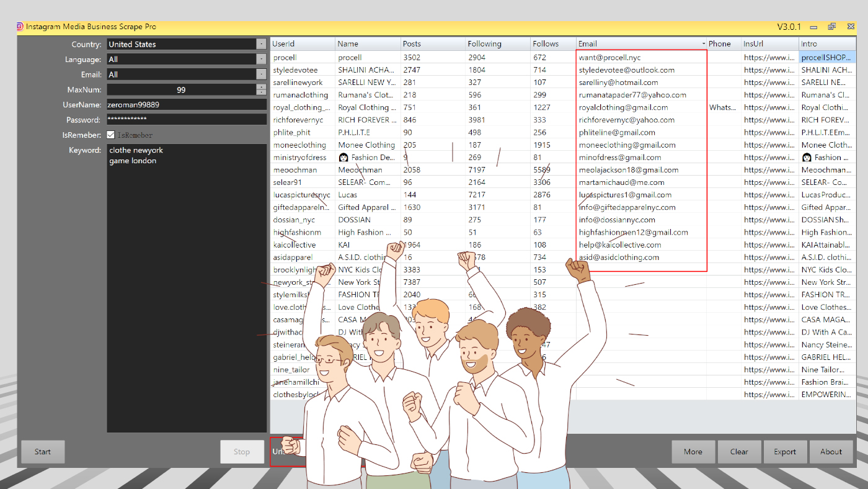The image size is (868, 489).
Task: Click the email phliteline@gmail.com
Action: point(617,132)
